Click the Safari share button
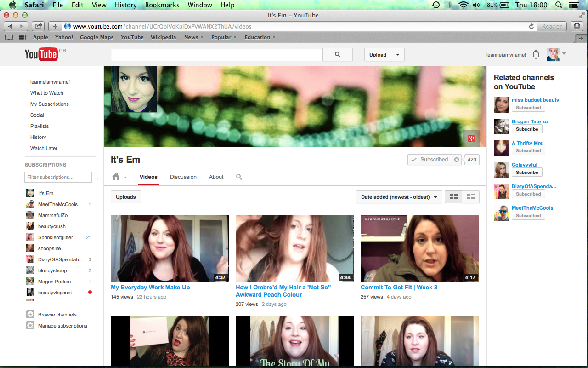Screen dimensions: 588x368 click(39, 26)
